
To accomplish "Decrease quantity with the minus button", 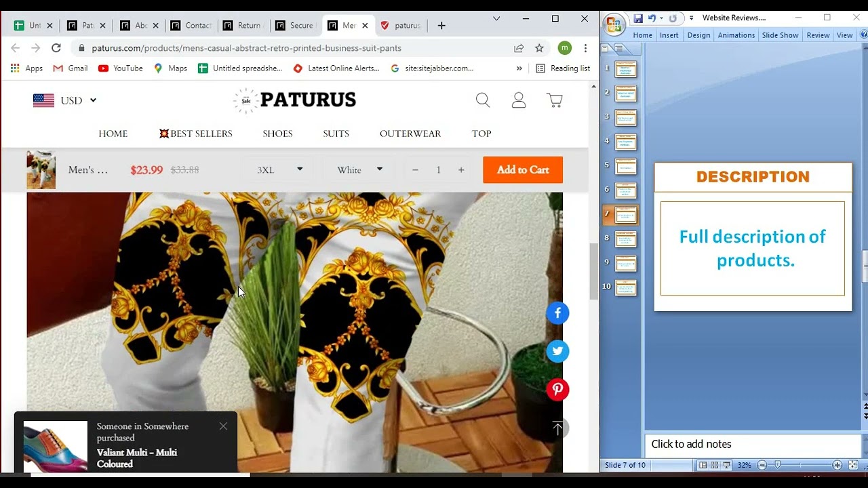I will pos(415,170).
